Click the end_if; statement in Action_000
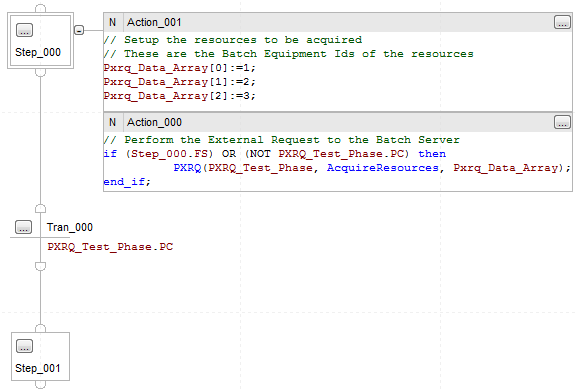 (127, 182)
